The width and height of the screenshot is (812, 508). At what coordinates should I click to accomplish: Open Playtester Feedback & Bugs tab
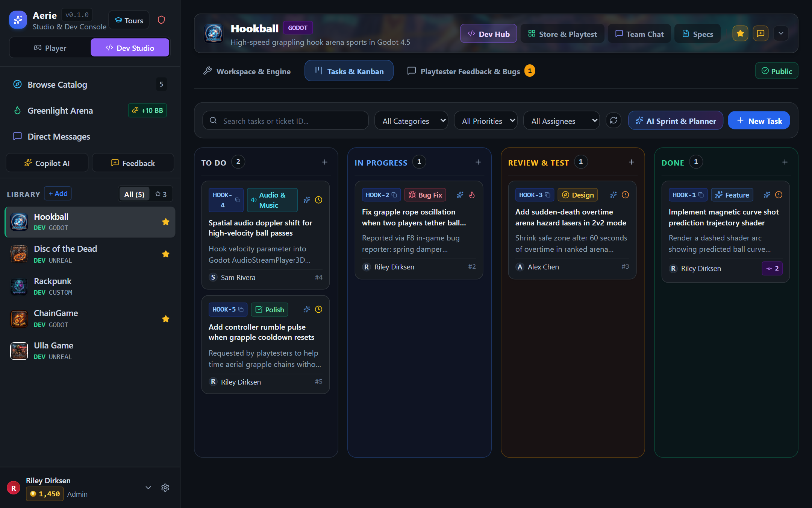tap(471, 71)
